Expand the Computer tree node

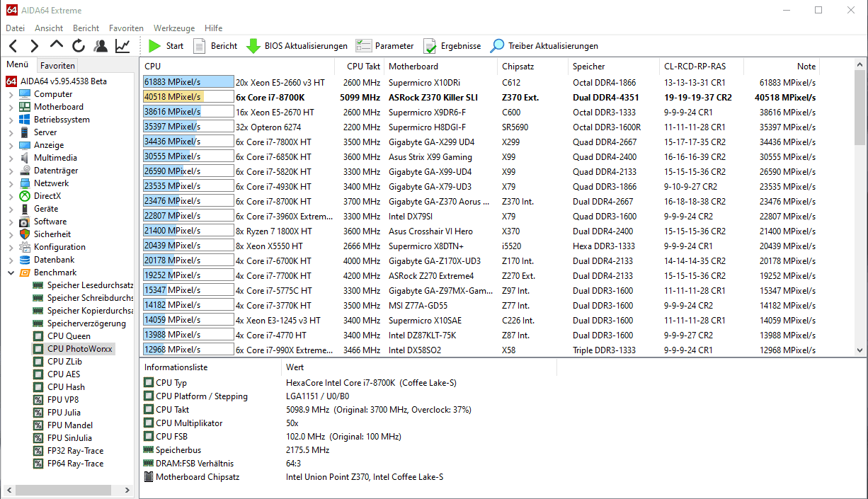click(11, 94)
